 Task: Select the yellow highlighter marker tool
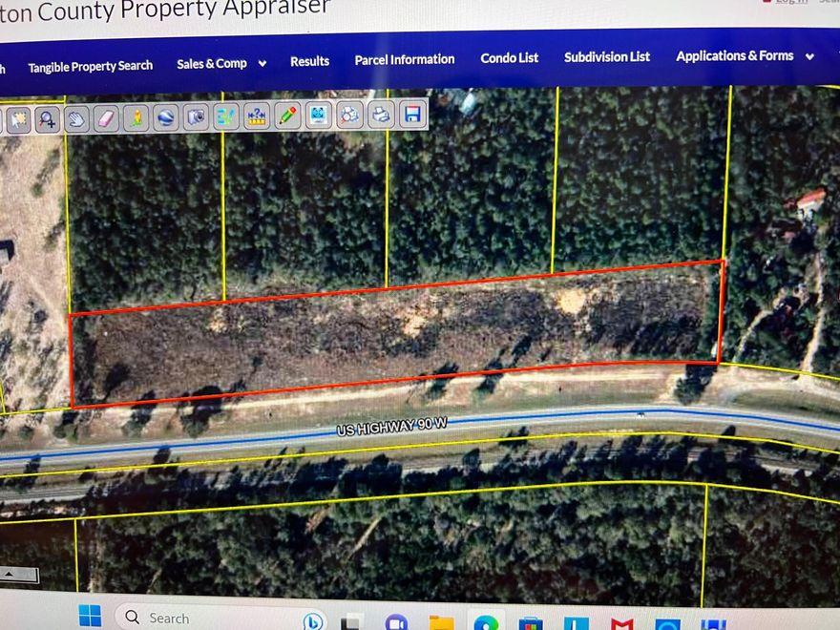tap(136, 116)
